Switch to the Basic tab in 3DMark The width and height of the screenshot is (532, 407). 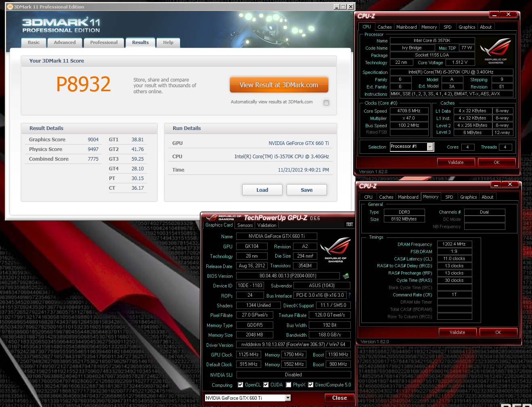tap(34, 42)
